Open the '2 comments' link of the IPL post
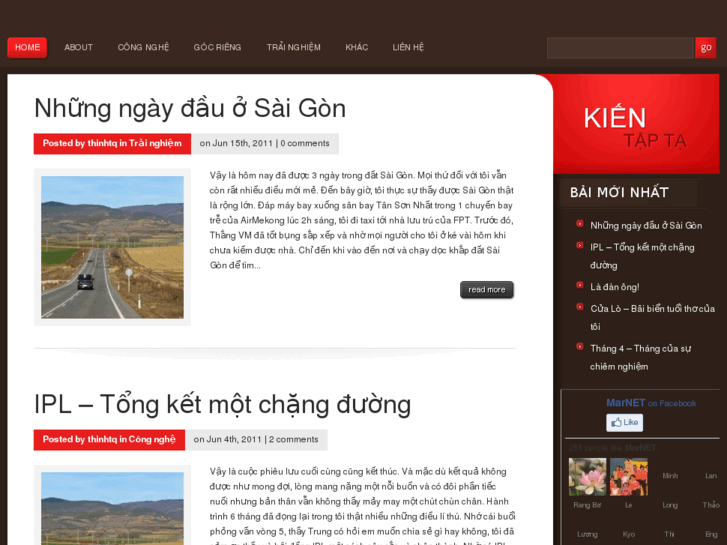The image size is (727, 545). tap(293, 439)
